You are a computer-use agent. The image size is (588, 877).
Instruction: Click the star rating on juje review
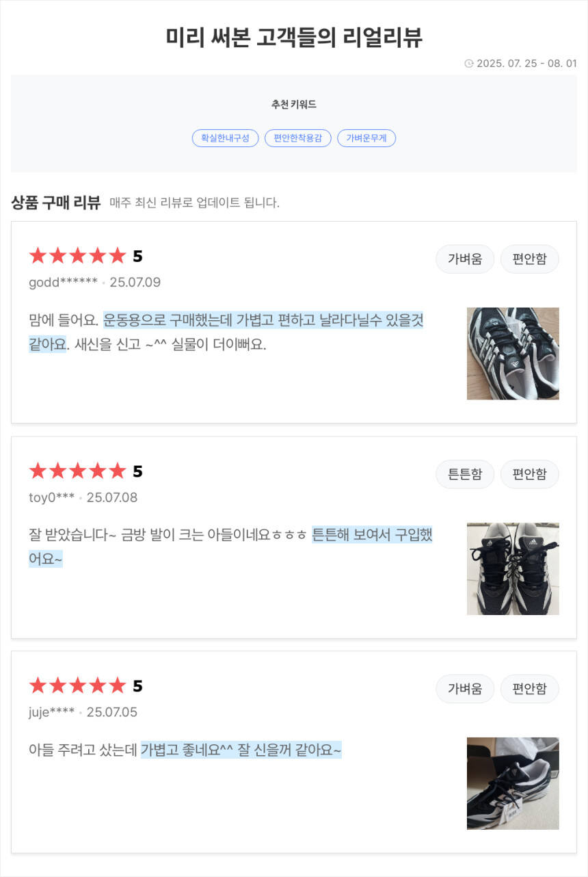tap(78, 686)
